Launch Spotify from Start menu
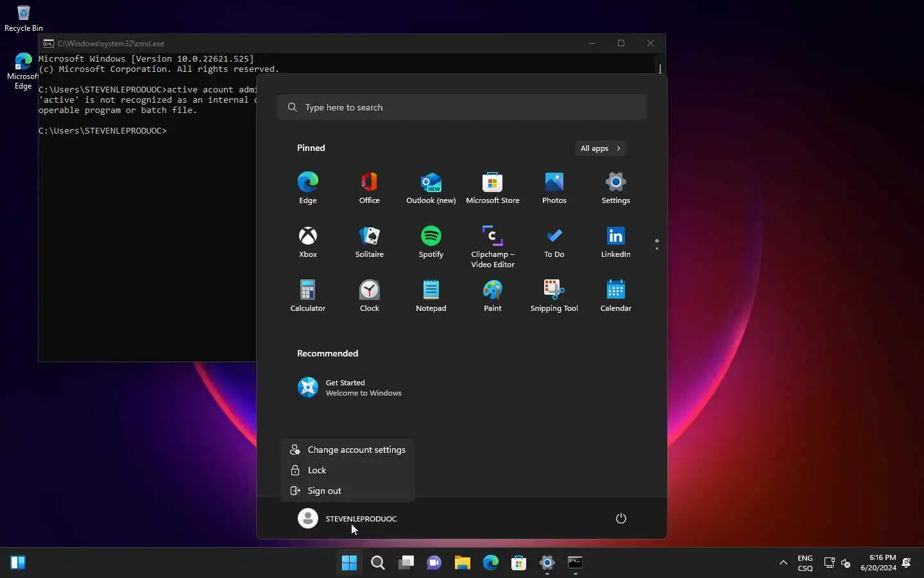 coord(431,242)
